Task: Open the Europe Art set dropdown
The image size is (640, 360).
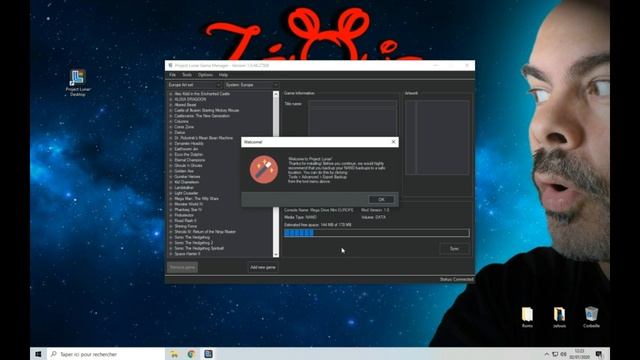Action: (x=194, y=85)
